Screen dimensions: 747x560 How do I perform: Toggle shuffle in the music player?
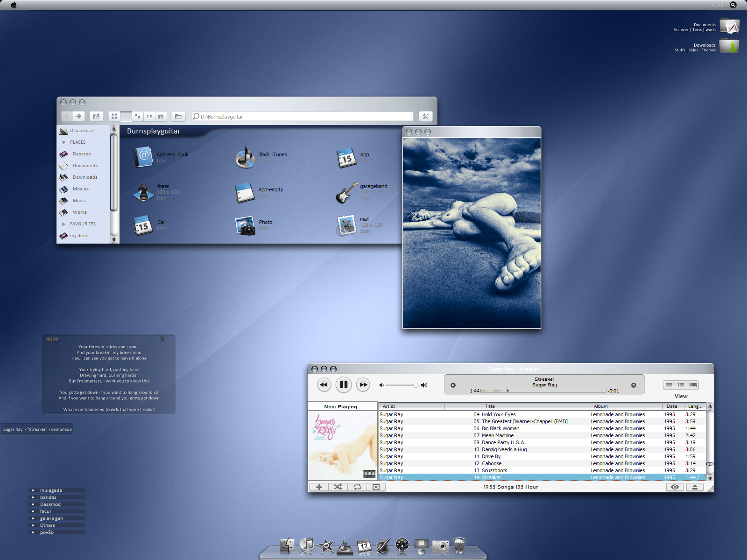(x=338, y=487)
